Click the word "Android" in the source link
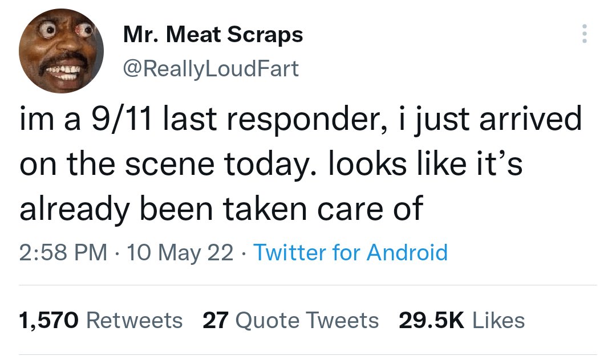The width and height of the screenshot is (616, 364). click(x=407, y=252)
